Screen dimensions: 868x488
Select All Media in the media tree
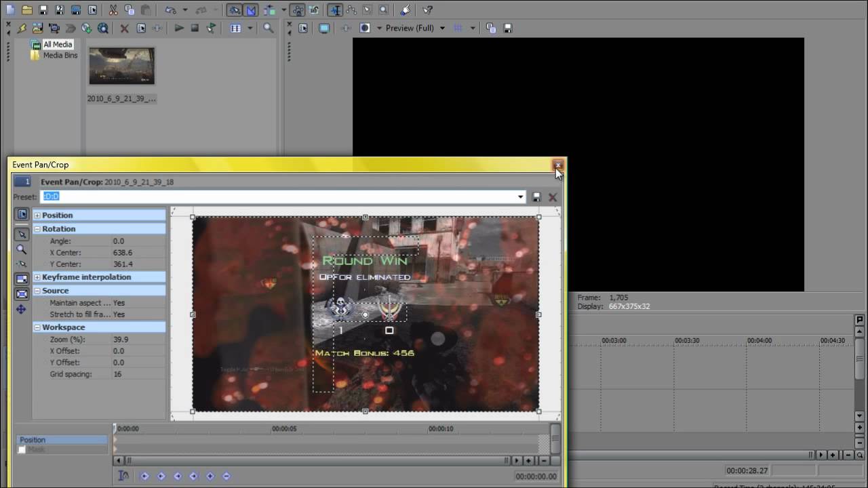(58, 45)
